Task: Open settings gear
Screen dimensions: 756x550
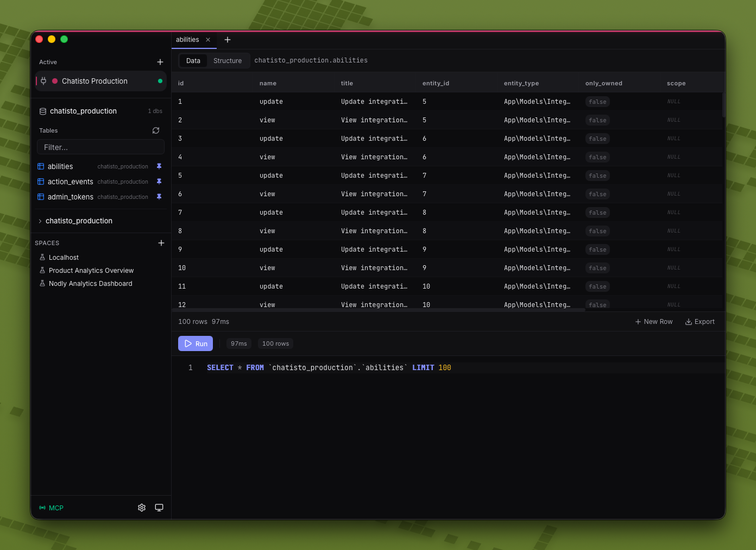Action: tap(142, 508)
